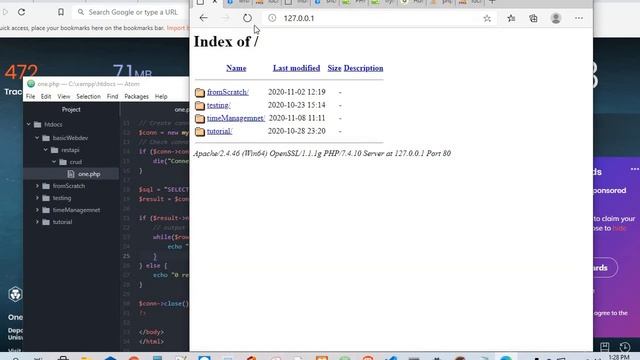640x360 pixels.
Task: Click folder icon next to tutorial/
Action: point(200,131)
